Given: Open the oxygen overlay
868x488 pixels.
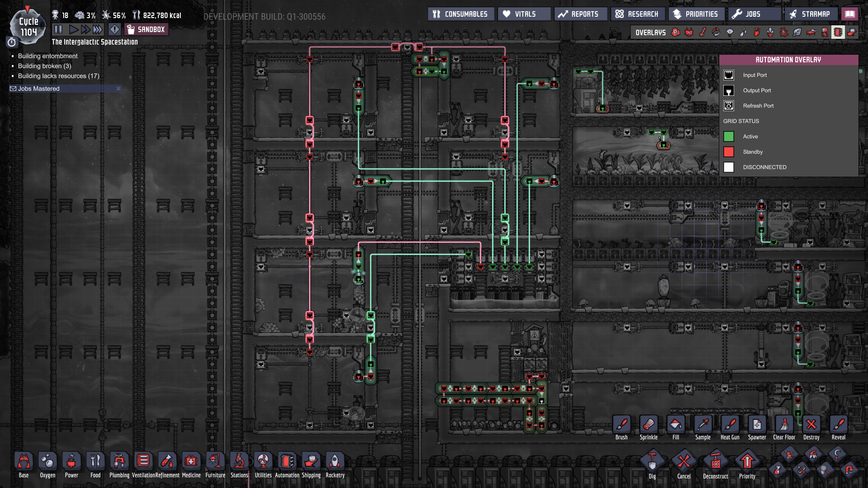Looking at the screenshot, I should [675, 32].
